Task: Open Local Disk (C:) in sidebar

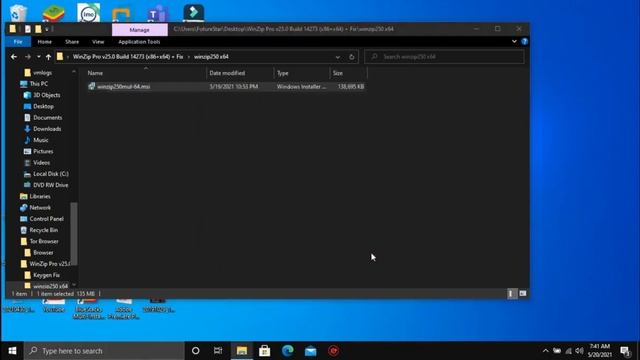Action: [51, 174]
